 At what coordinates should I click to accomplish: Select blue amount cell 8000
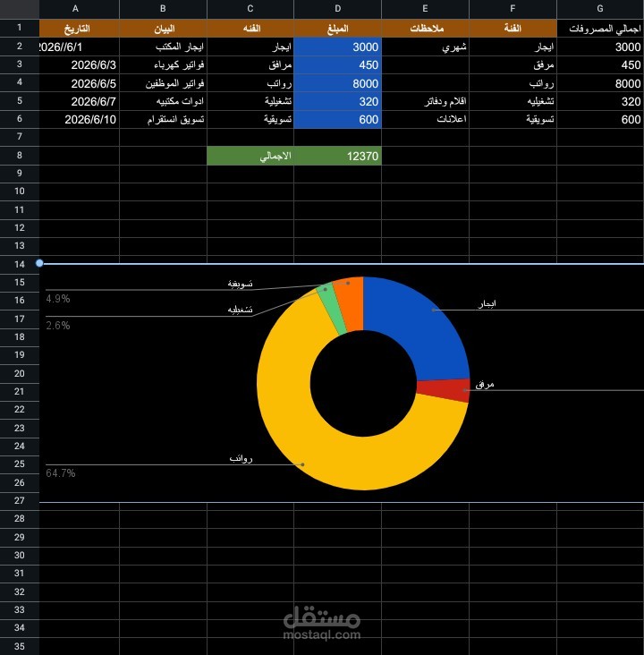tap(337, 83)
